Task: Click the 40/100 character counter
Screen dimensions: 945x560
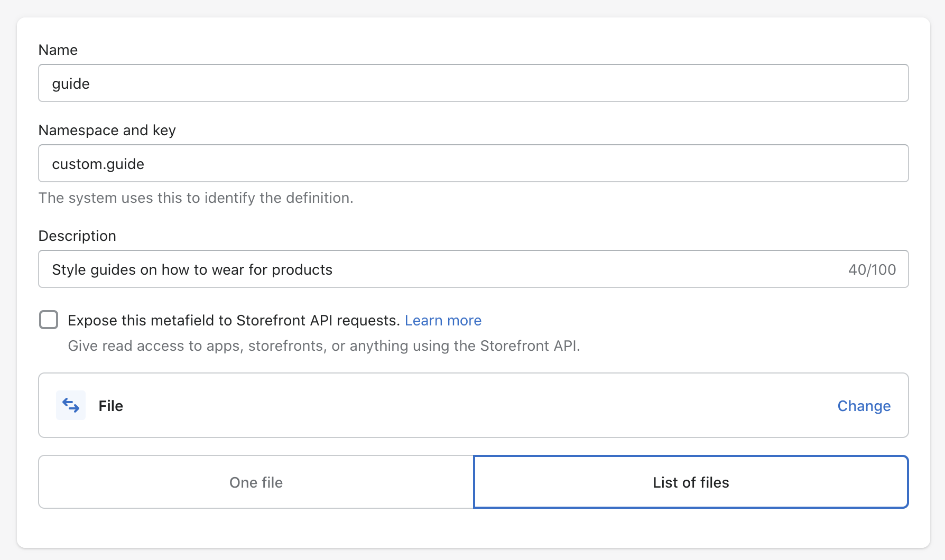Action: pos(872,269)
